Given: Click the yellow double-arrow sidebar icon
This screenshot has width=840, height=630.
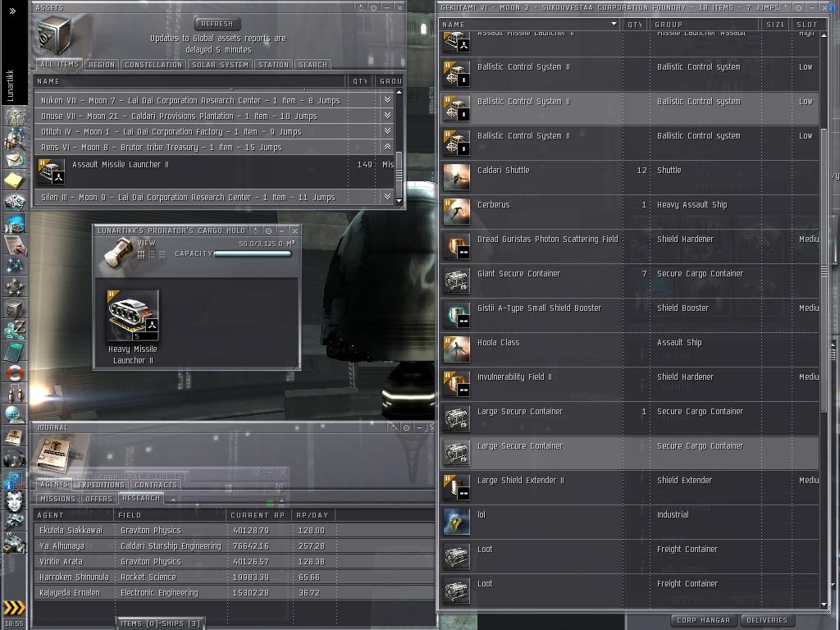Looking at the screenshot, I should [14, 608].
